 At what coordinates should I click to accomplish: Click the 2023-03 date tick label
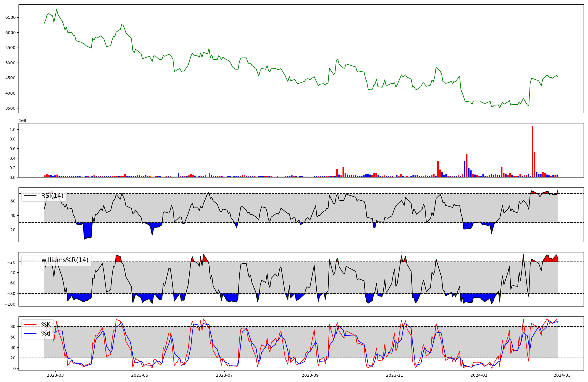pos(55,375)
